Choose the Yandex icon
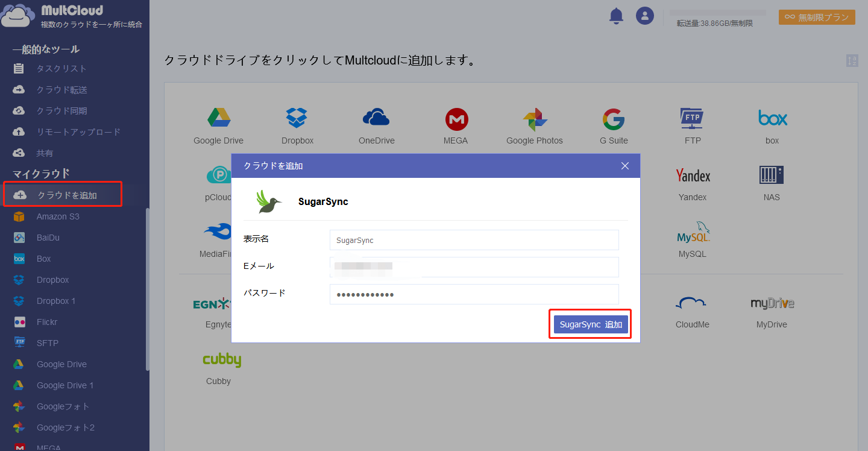 click(693, 175)
